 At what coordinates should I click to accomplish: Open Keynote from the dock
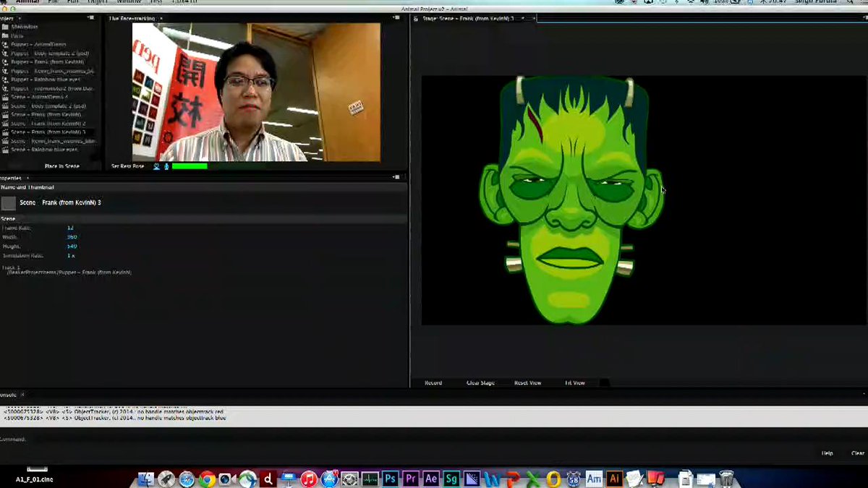click(289, 479)
